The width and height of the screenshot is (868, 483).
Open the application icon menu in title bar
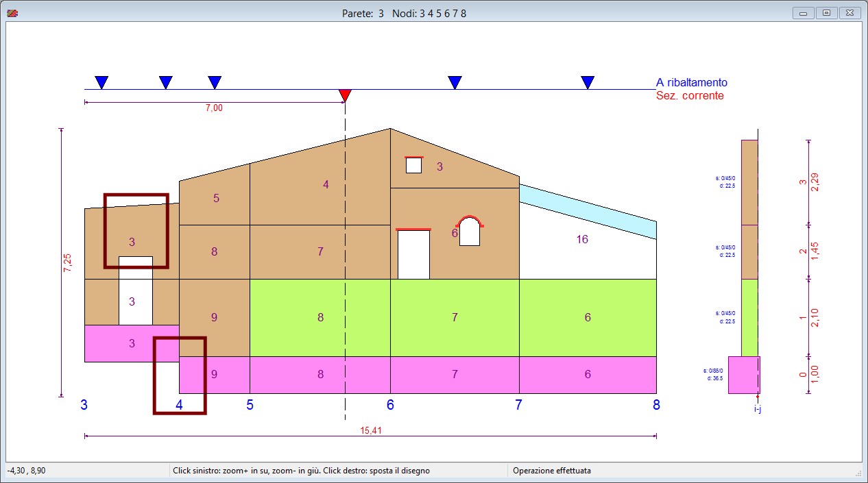click(x=12, y=13)
